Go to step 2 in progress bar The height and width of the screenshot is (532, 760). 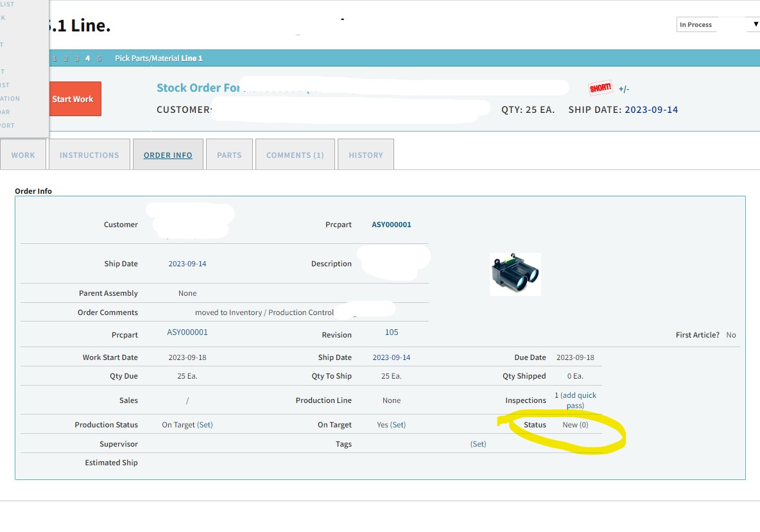[x=65, y=58]
